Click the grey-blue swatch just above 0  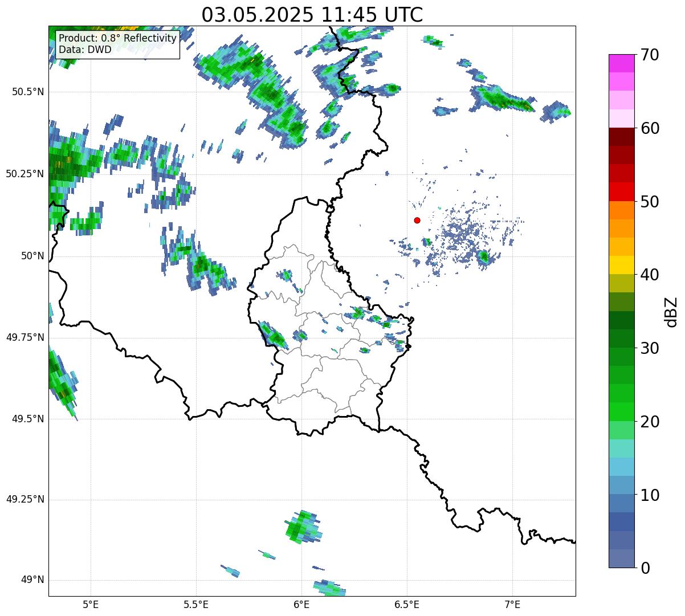[x=621, y=558]
